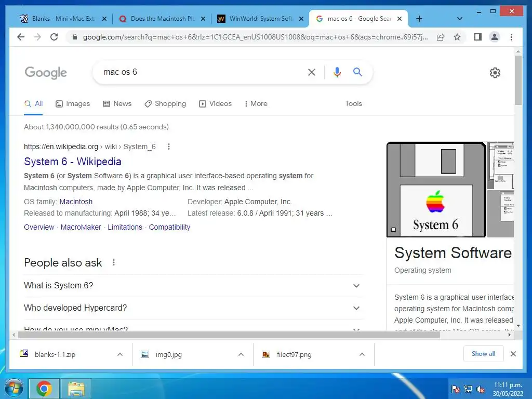Click vertical scrollbar down arrow
The height and width of the screenshot is (399, 532).
(518, 326)
